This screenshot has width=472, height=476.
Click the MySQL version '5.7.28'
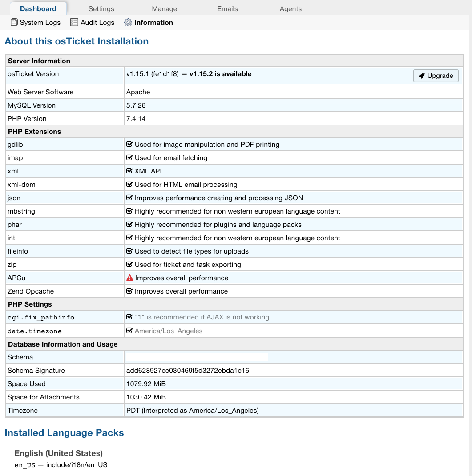[x=136, y=105]
